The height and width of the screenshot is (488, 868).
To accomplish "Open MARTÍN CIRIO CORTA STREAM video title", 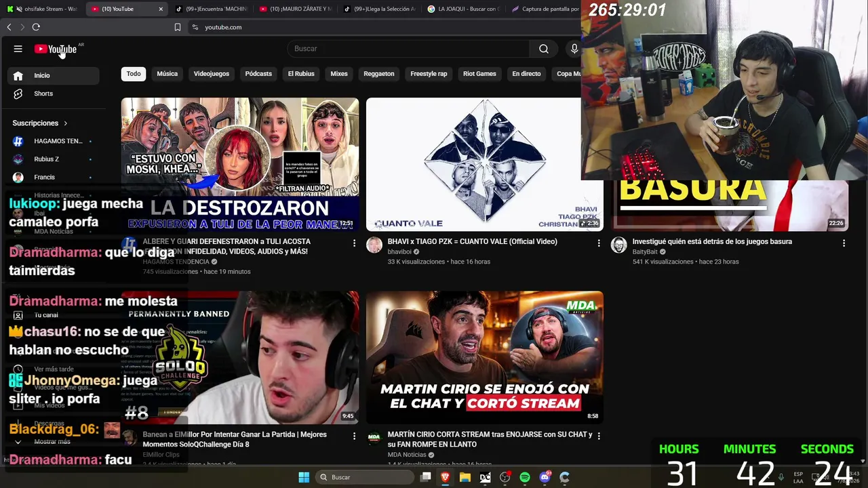I will pyautogui.click(x=490, y=439).
